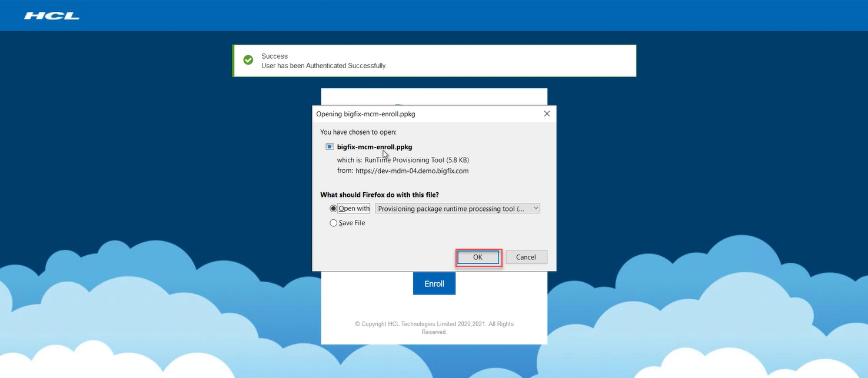This screenshot has width=868, height=378.
Task: Click the green success checkmark icon
Action: pyautogui.click(x=248, y=60)
